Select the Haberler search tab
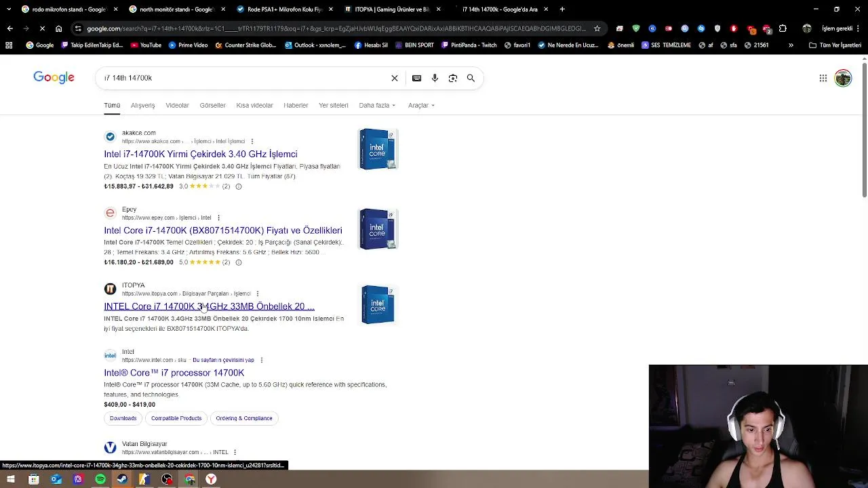The width and height of the screenshot is (868, 488). tap(296, 105)
